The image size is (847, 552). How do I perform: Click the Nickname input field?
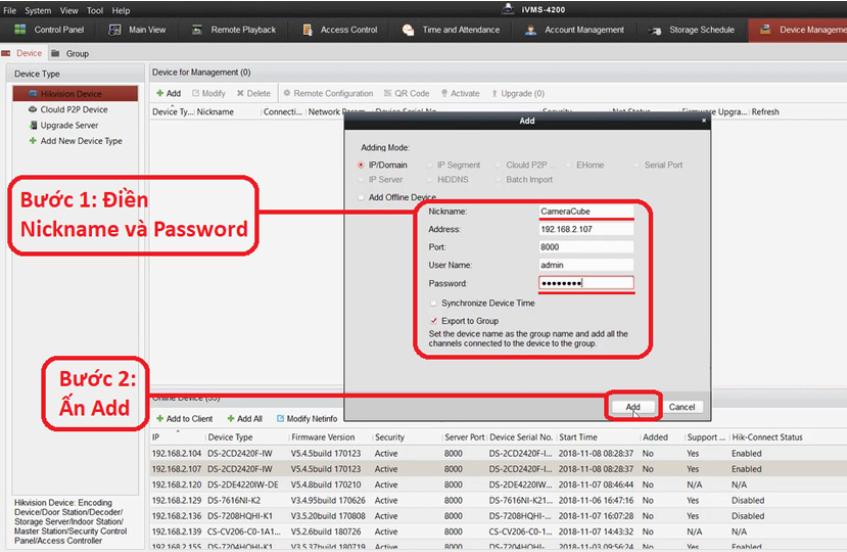(586, 211)
